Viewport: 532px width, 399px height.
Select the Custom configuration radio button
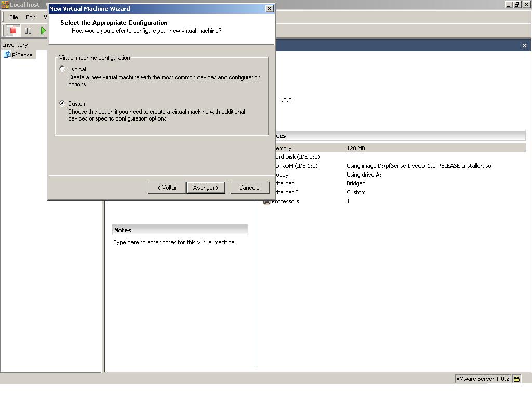coord(62,103)
